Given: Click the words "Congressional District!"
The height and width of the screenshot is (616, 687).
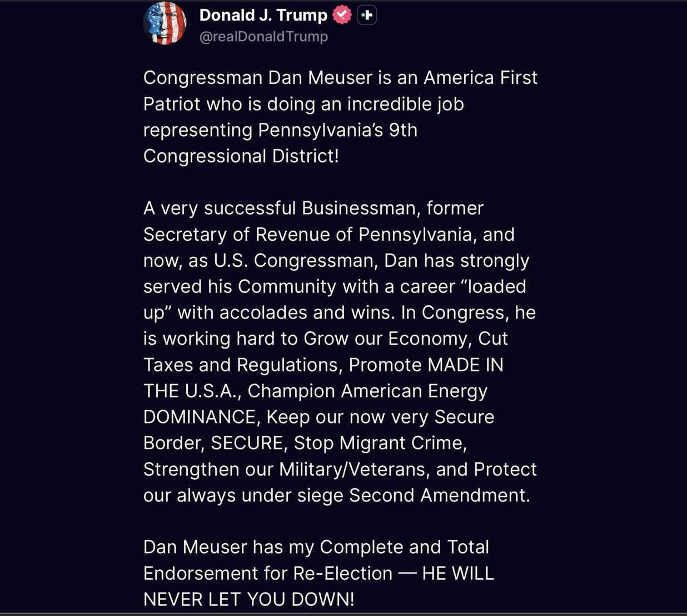Looking at the screenshot, I should (x=241, y=156).
